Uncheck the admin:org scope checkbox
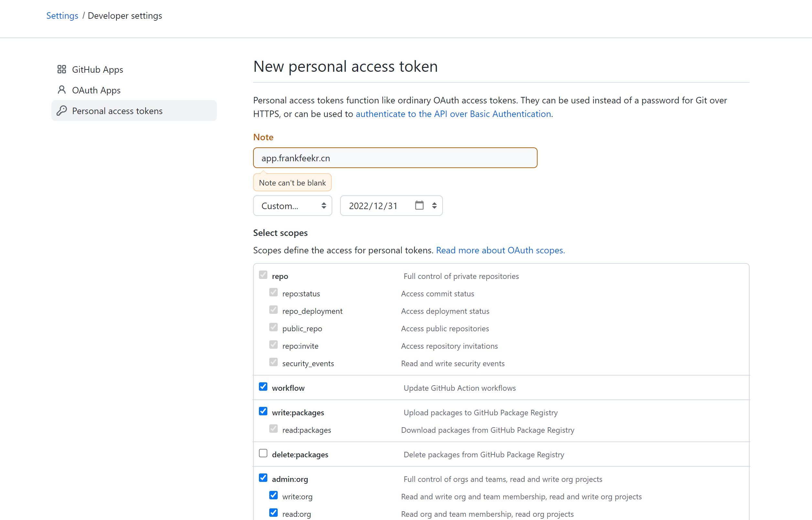 pos(263,478)
